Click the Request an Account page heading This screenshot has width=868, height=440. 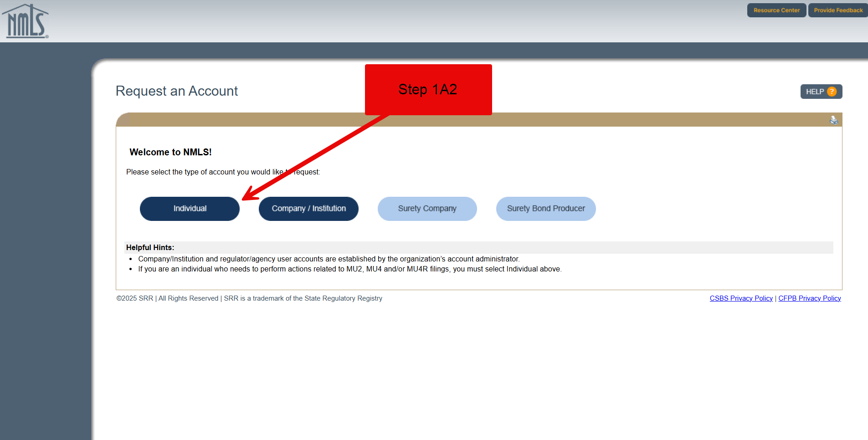pos(177,91)
